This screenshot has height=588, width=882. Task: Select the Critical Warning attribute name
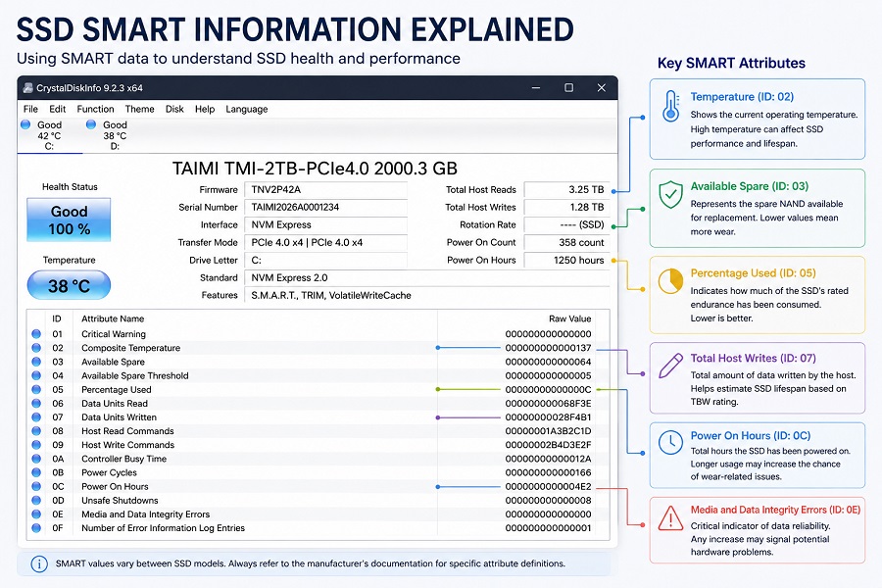(x=114, y=334)
